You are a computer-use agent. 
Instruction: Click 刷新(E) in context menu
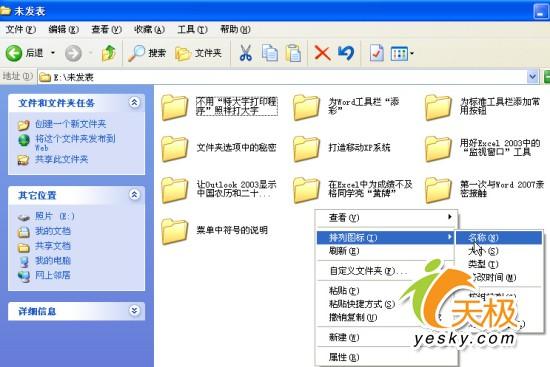[x=386, y=251]
